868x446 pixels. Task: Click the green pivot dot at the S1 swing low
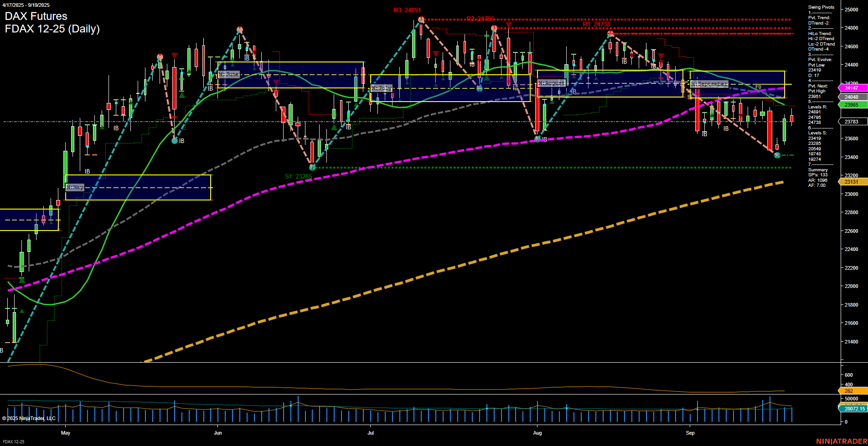tap(312, 167)
